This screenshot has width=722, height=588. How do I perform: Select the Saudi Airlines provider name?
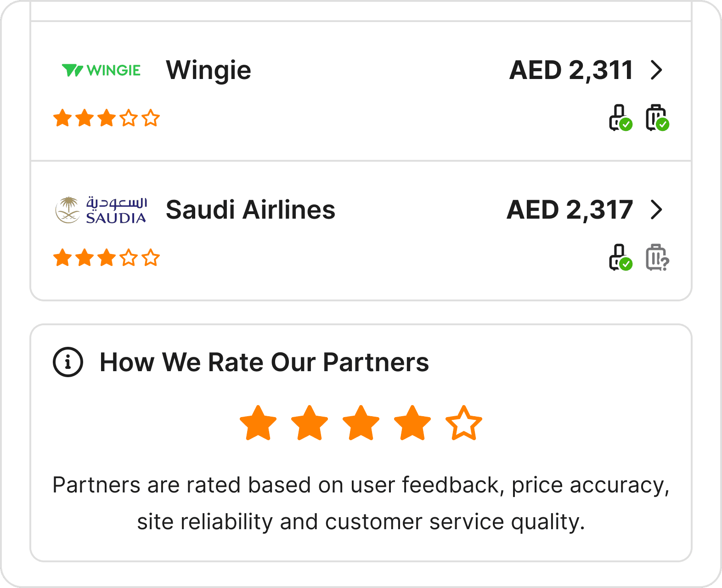click(250, 210)
